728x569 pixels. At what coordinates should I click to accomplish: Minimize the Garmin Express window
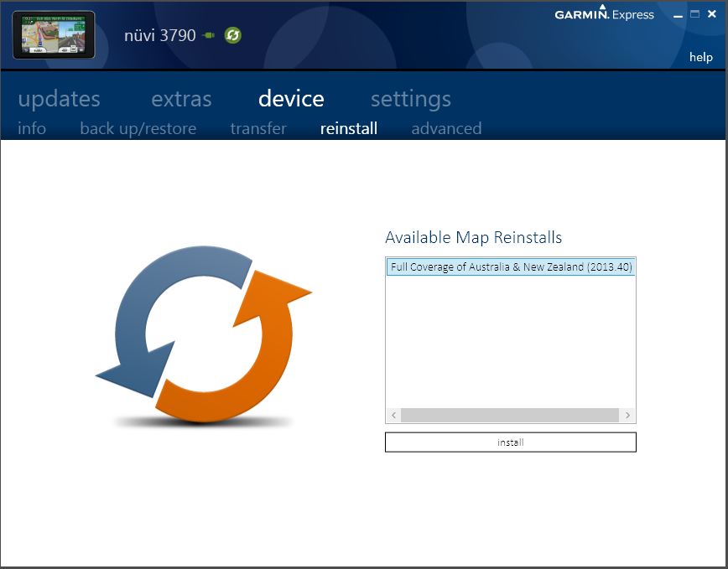(x=678, y=15)
